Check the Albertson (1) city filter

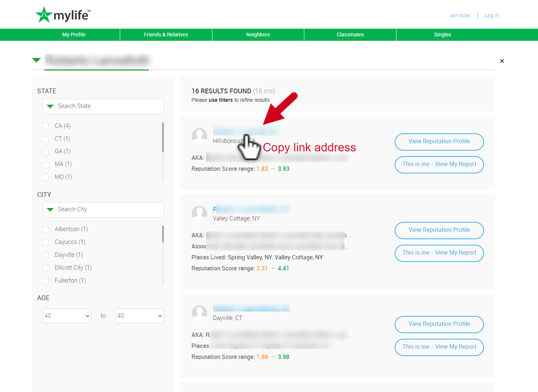pyautogui.click(x=46, y=230)
